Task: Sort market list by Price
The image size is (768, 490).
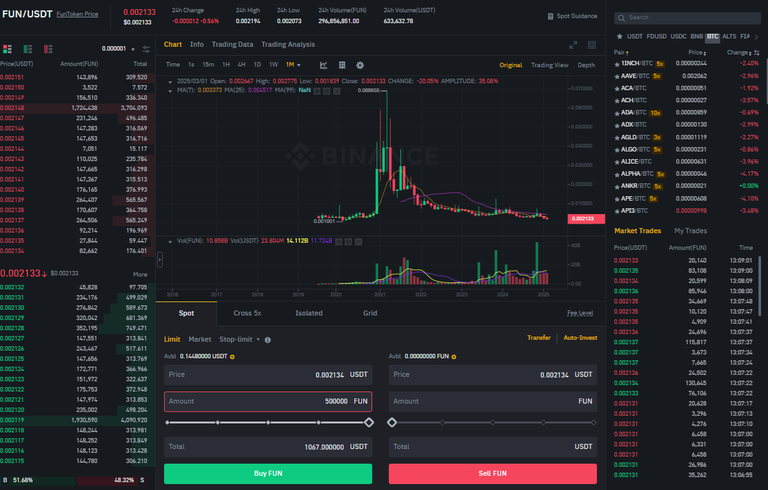Action: pos(697,52)
